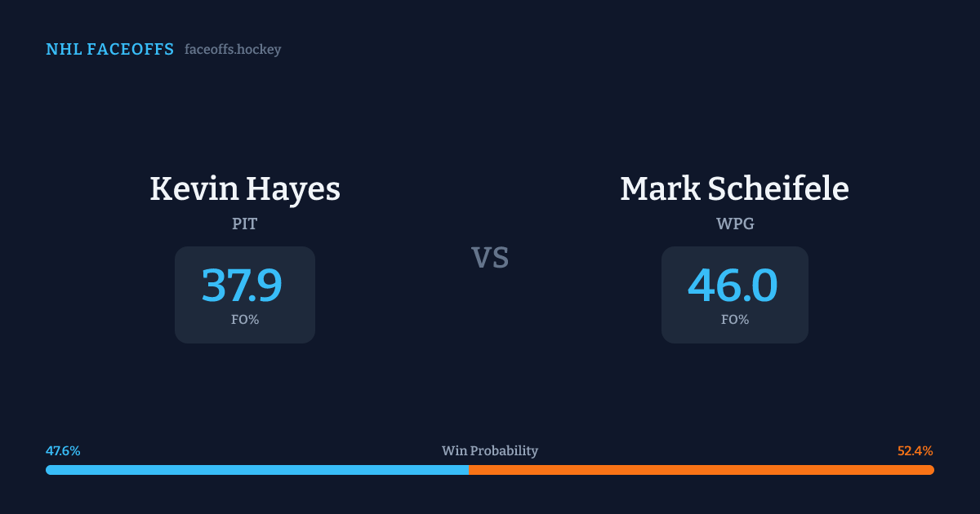980x514 pixels.
Task: Click the FO% label below 37.9
Action: [x=245, y=320]
